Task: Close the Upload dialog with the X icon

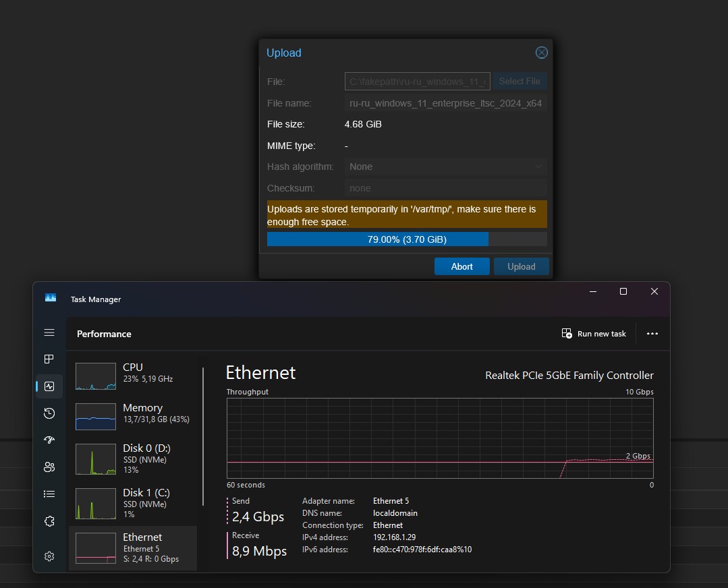Action: click(541, 53)
